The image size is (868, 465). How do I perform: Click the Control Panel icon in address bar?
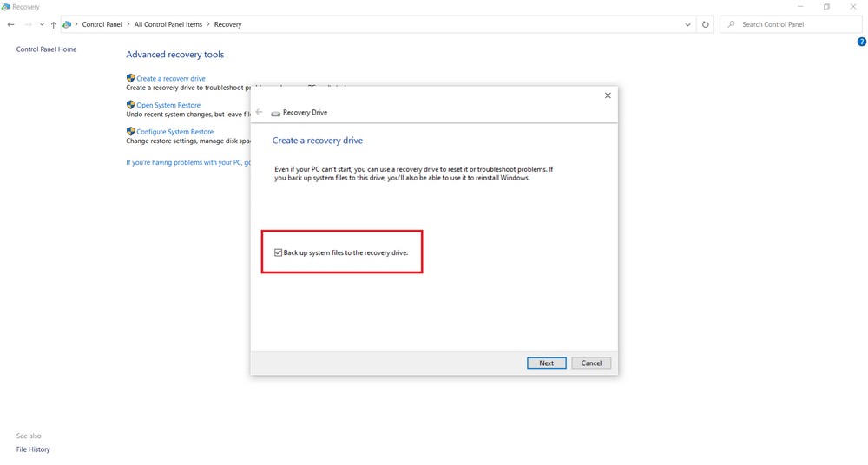[x=67, y=24]
